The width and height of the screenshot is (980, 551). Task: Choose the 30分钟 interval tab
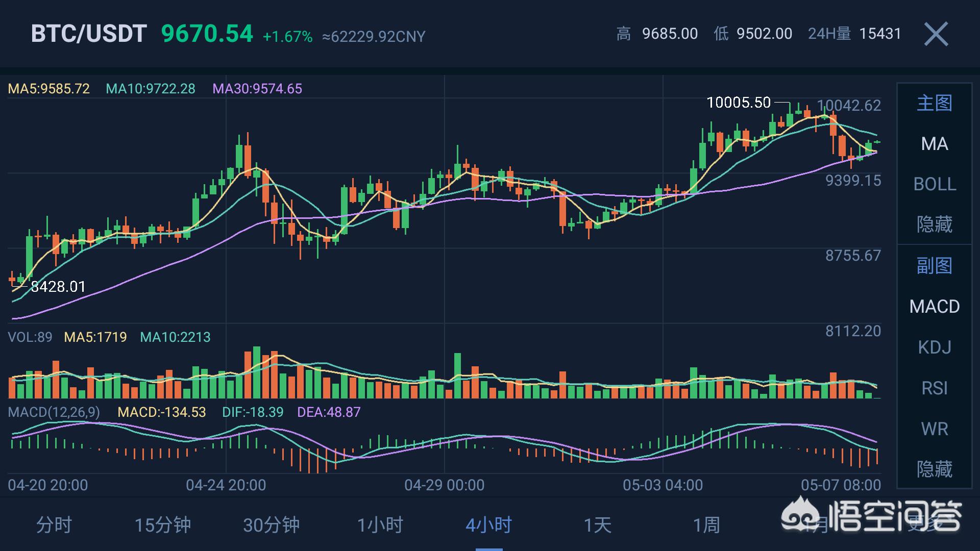(x=271, y=525)
